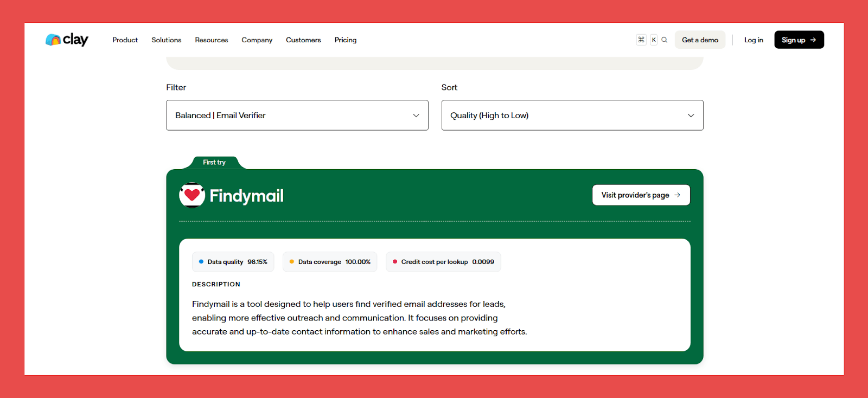This screenshot has height=398, width=868.
Task: Click the Get a demo button
Action: [x=700, y=40]
